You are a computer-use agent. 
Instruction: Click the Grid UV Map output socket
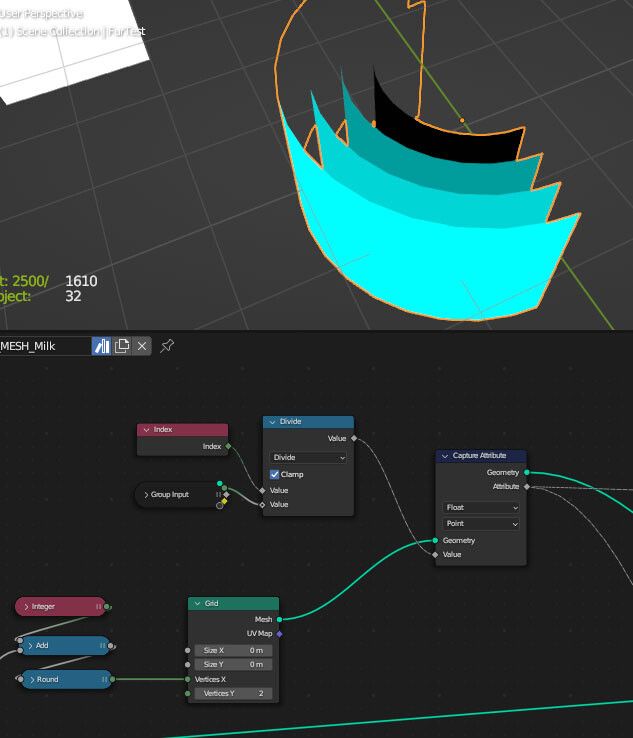[280, 634]
